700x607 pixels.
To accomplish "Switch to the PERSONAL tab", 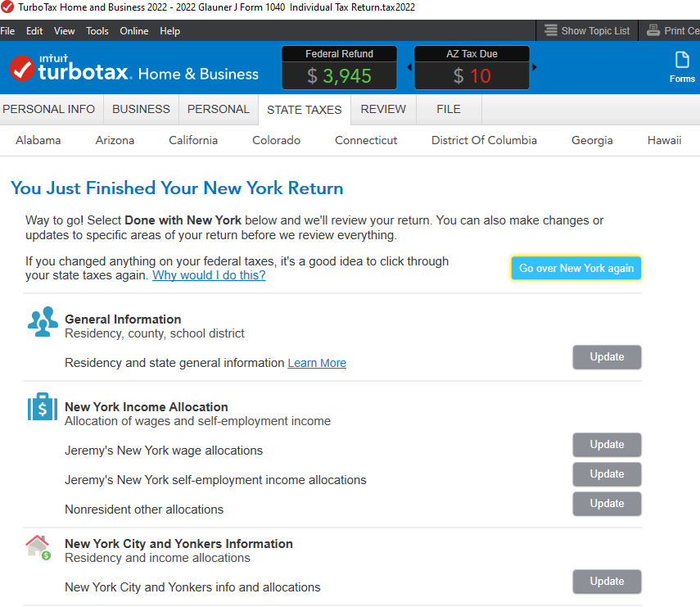I will pyautogui.click(x=219, y=110).
